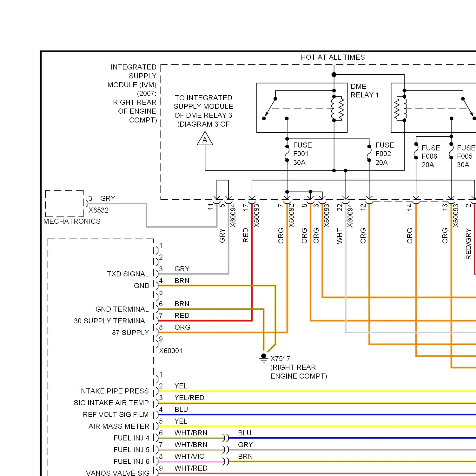
Task: Click the X7517 ground symbol
Action: (x=263, y=358)
